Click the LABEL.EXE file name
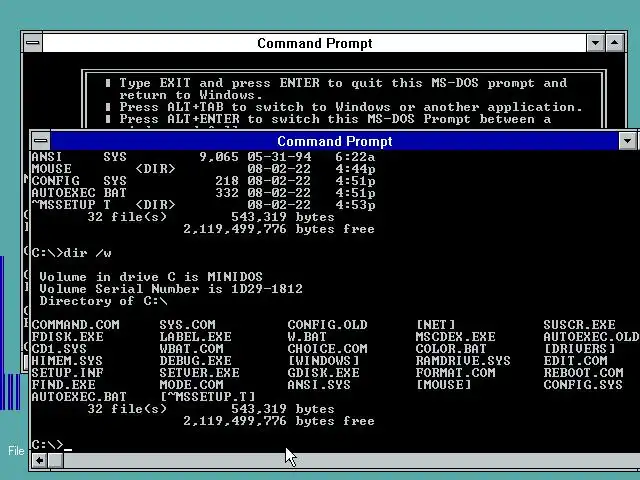Viewport: 640px width, 480px height. tap(196, 337)
